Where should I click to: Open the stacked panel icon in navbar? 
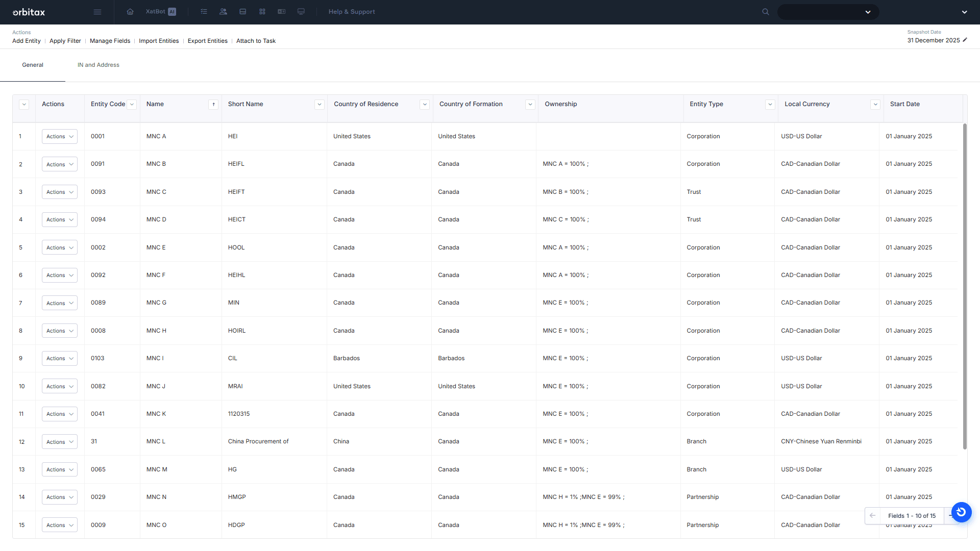243,12
